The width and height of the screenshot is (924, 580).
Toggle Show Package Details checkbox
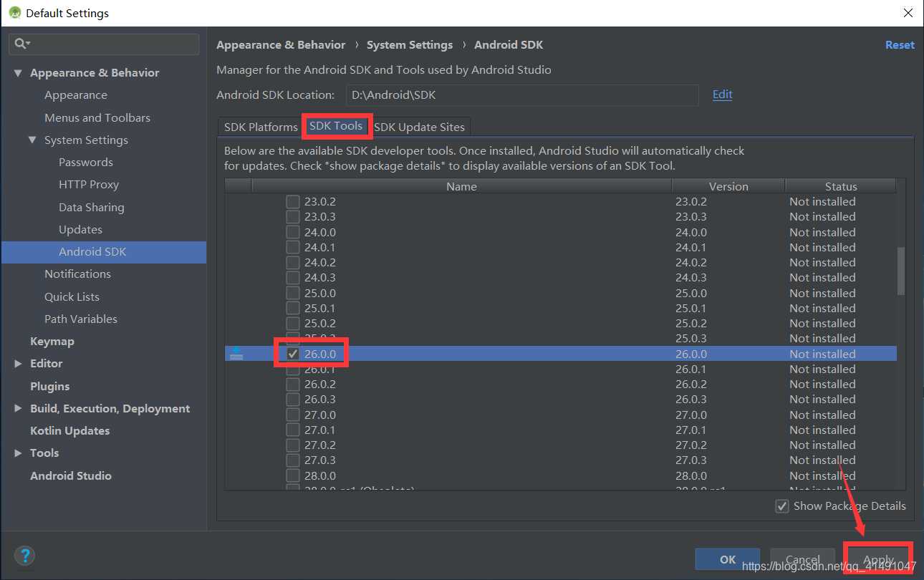(782, 506)
